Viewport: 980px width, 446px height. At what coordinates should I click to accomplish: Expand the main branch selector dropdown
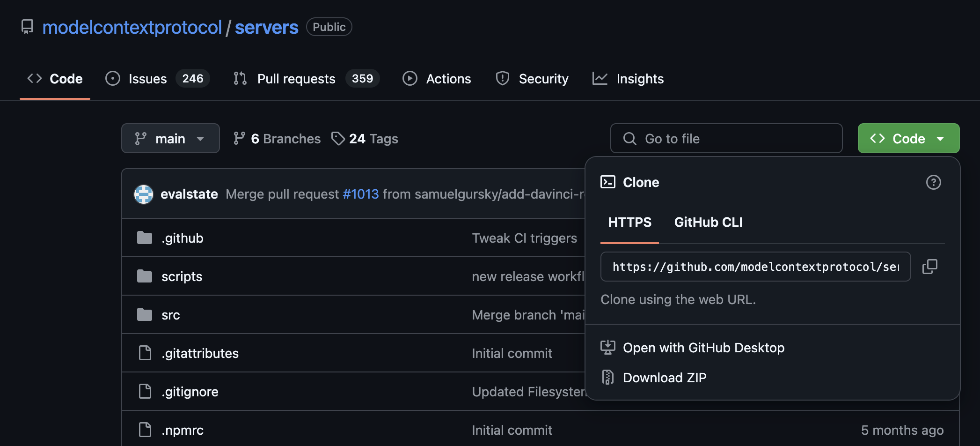point(170,138)
